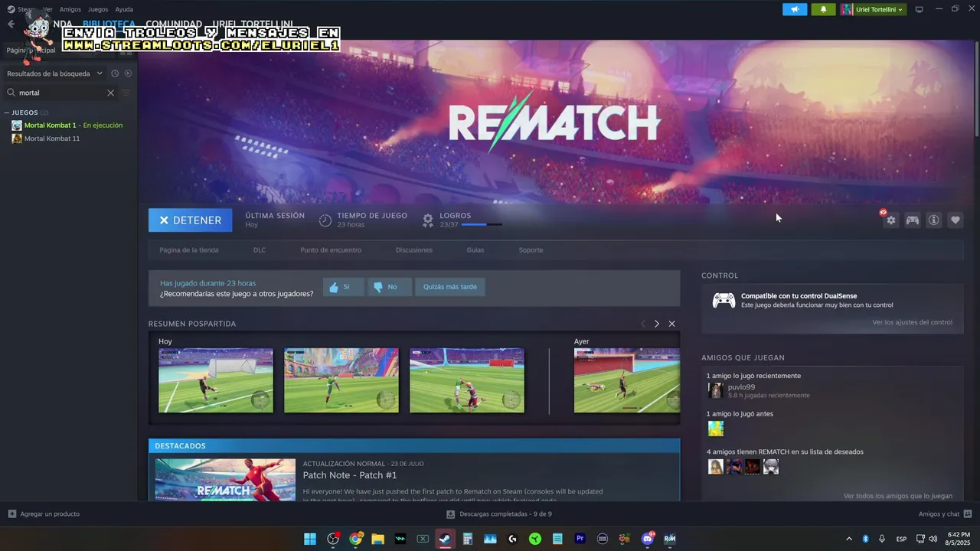Open the Patch Note REMATCH thumbnail image

tap(225, 481)
